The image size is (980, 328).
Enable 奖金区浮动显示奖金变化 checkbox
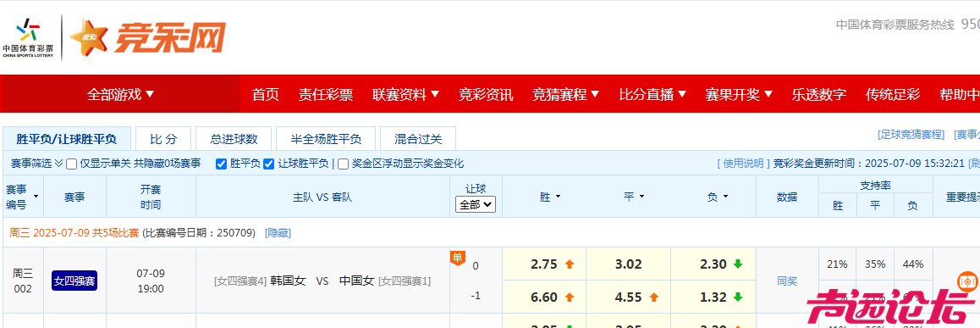tap(343, 164)
